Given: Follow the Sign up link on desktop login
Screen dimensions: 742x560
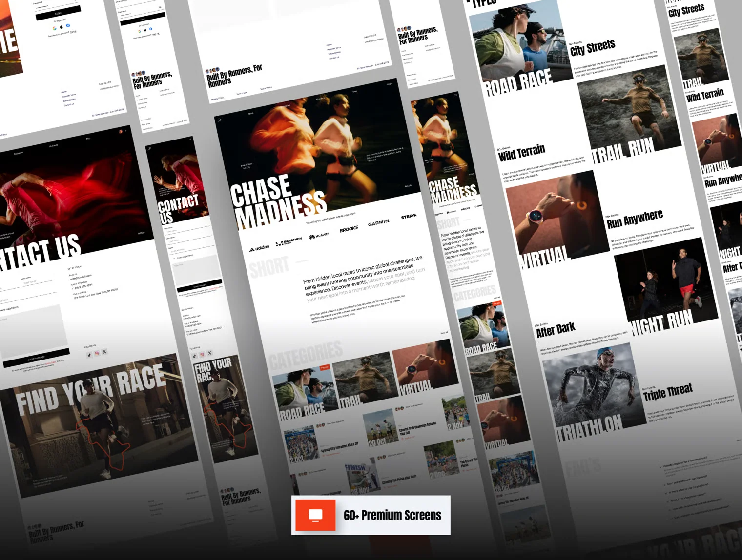Looking at the screenshot, I should tap(73, 32).
